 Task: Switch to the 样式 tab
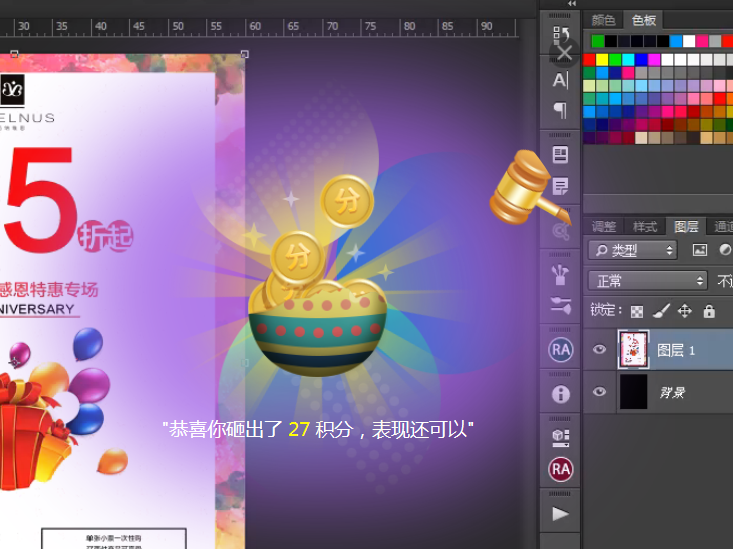pyautogui.click(x=645, y=227)
